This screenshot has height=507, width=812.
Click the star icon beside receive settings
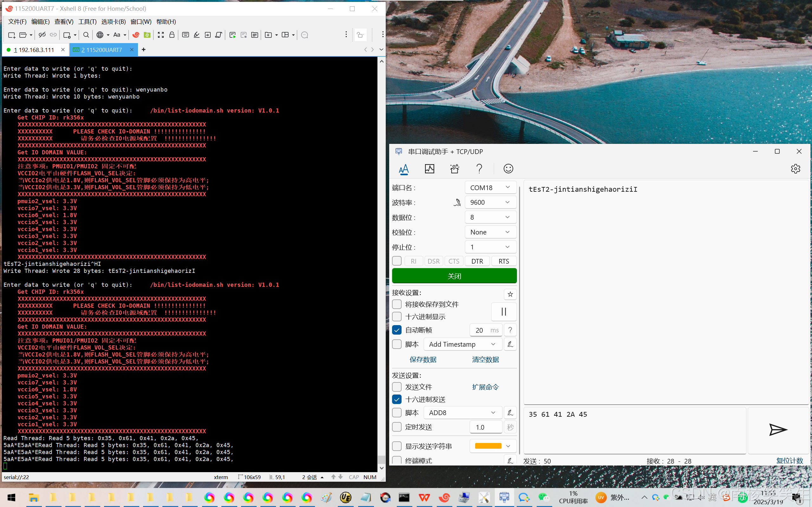pos(510,294)
